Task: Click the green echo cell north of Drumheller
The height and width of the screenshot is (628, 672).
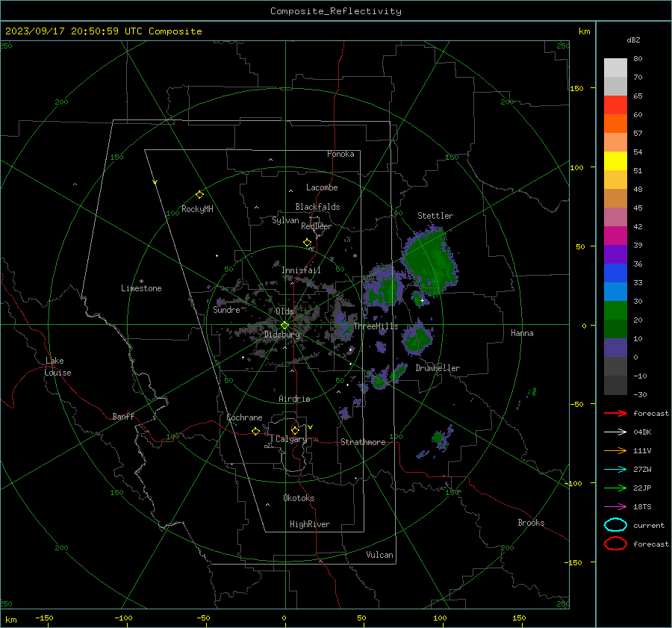Action: (417, 339)
